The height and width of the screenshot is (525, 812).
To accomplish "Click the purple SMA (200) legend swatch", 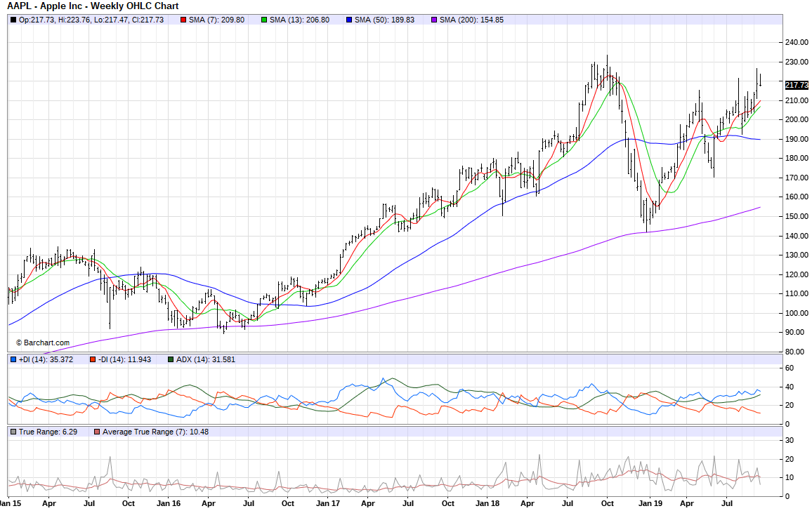I will coord(434,20).
